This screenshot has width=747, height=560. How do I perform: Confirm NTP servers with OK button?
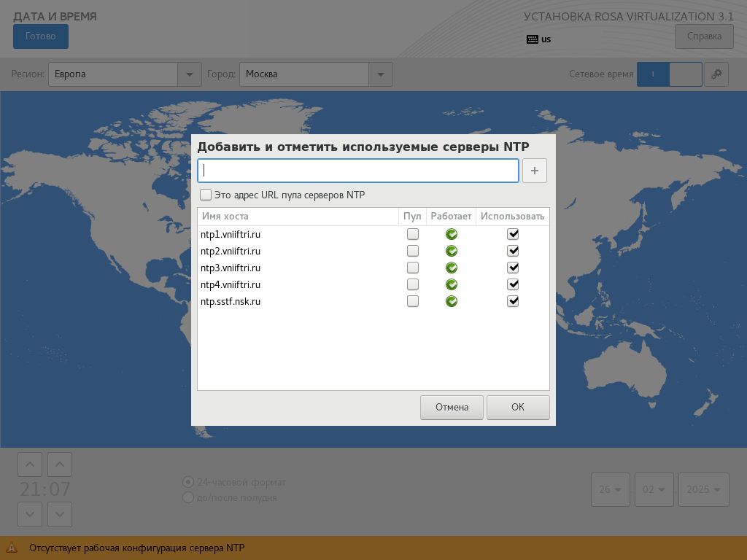(518, 408)
